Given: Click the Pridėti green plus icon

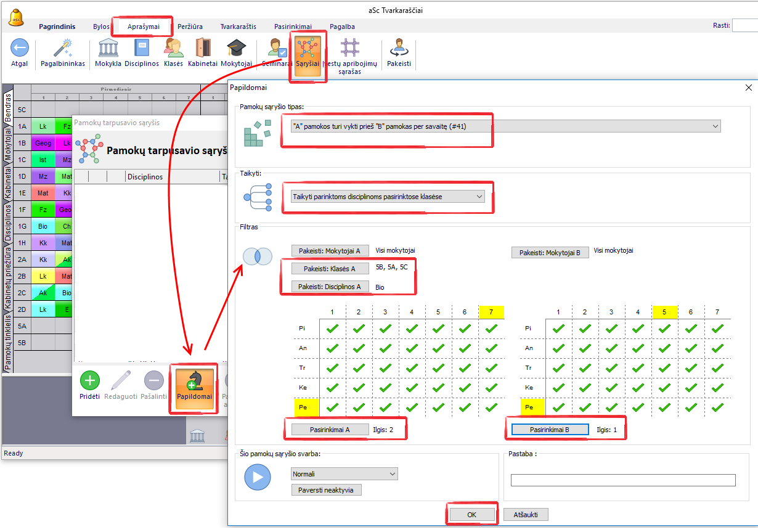Looking at the screenshot, I should pos(90,380).
